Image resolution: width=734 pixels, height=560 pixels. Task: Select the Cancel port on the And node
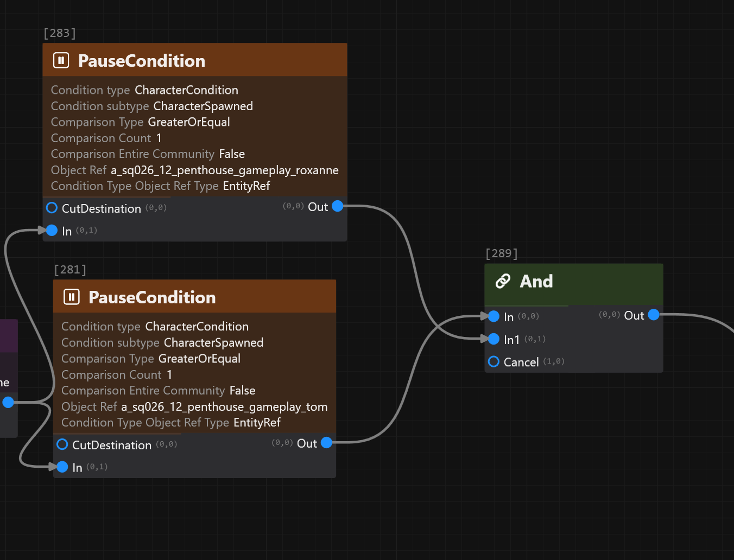[493, 361]
